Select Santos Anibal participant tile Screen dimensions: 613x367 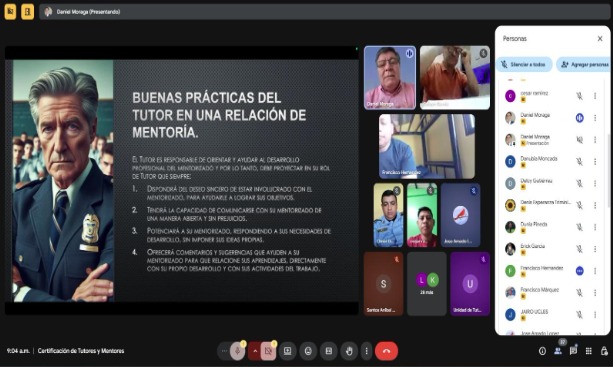click(384, 283)
